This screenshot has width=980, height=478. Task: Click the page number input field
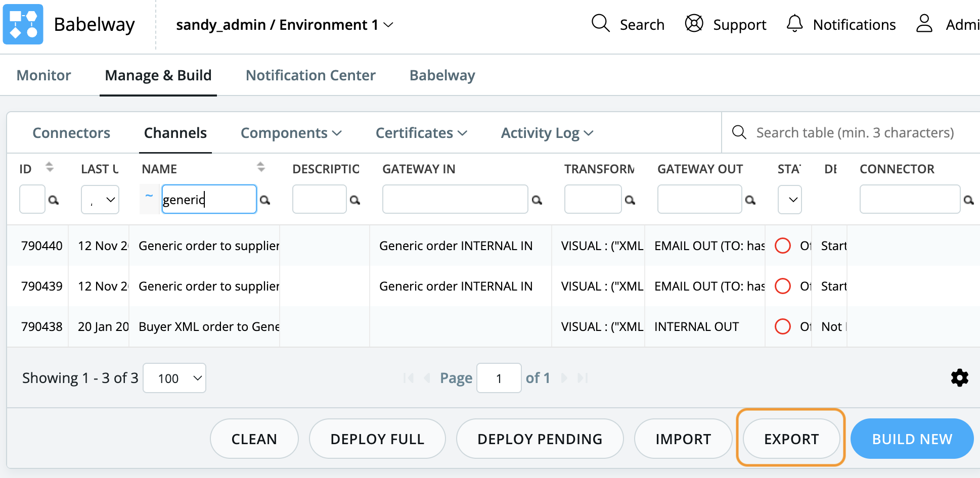coord(499,378)
